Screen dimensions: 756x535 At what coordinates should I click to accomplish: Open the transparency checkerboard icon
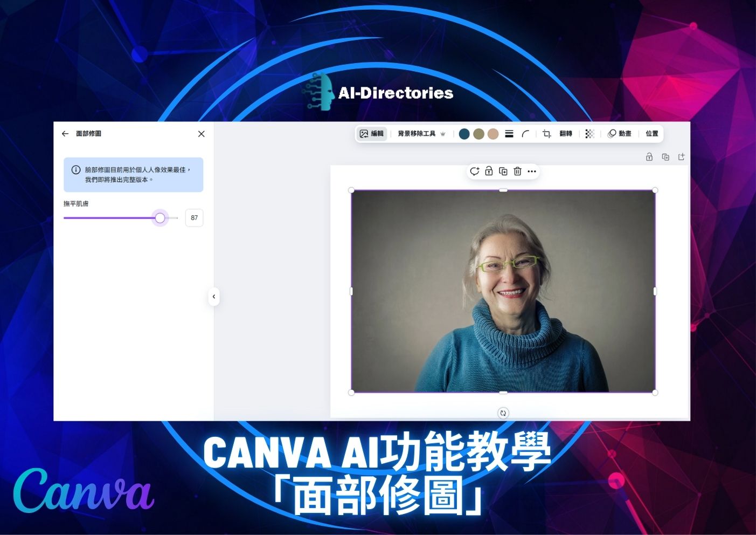[590, 134]
